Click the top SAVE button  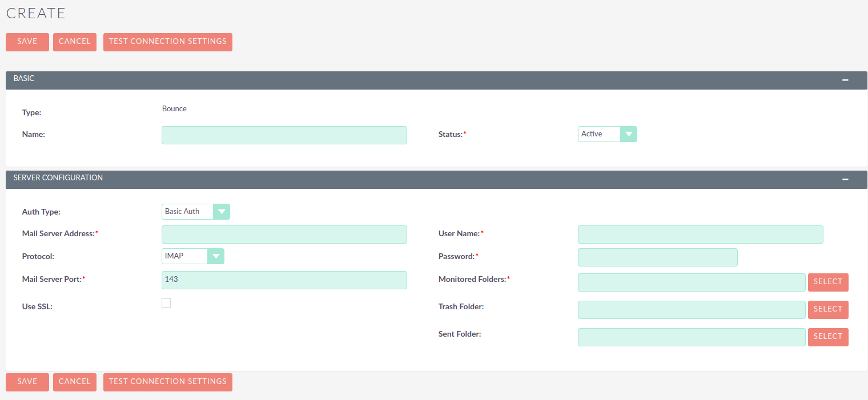(27, 42)
